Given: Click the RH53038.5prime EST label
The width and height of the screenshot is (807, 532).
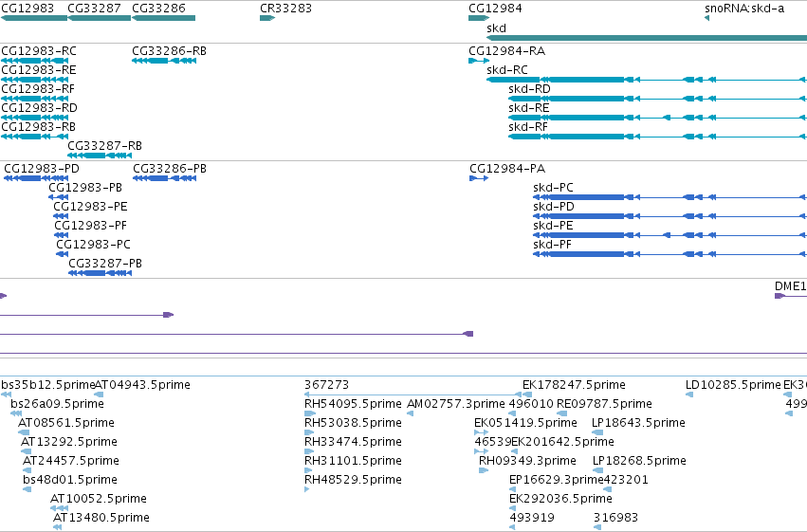Looking at the screenshot, I should click(353, 423).
